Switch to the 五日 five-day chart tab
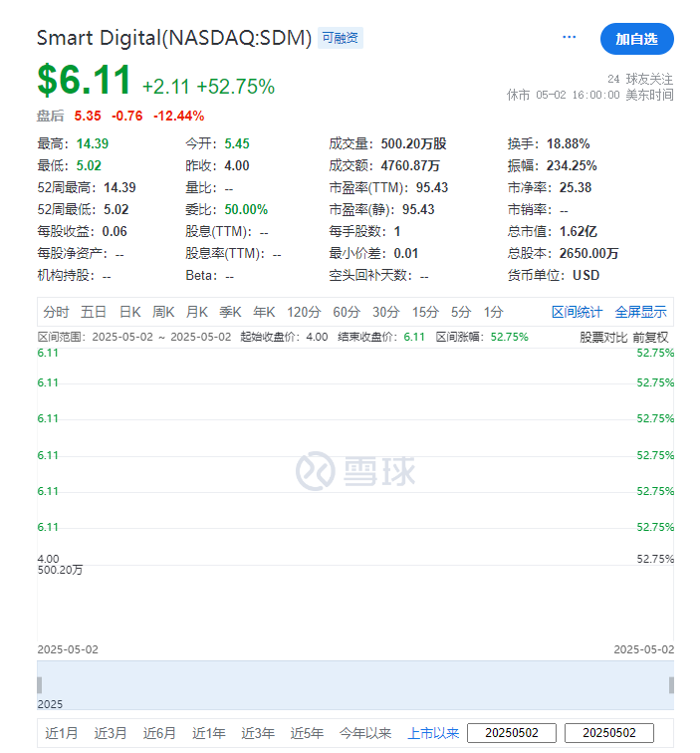The height and width of the screenshot is (753, 700). pyautogui.click(x=94, y=312)
